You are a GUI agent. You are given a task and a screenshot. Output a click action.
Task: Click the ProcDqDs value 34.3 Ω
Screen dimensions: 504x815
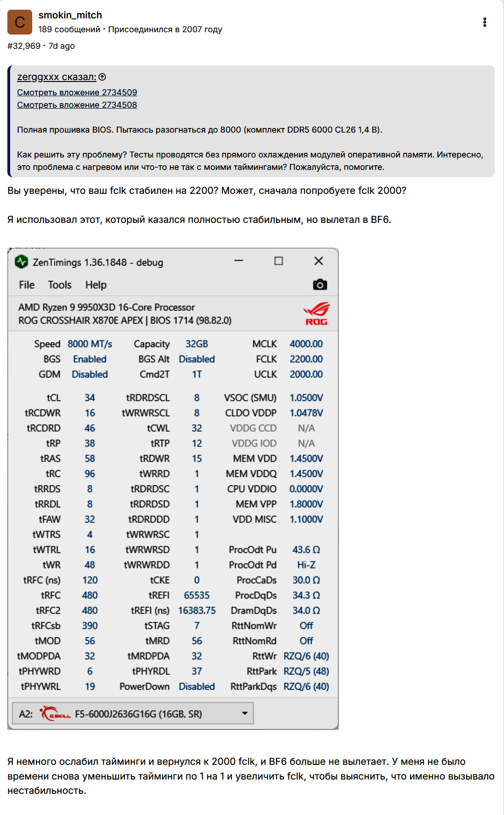pyautogui.click(x=306, y=595)
